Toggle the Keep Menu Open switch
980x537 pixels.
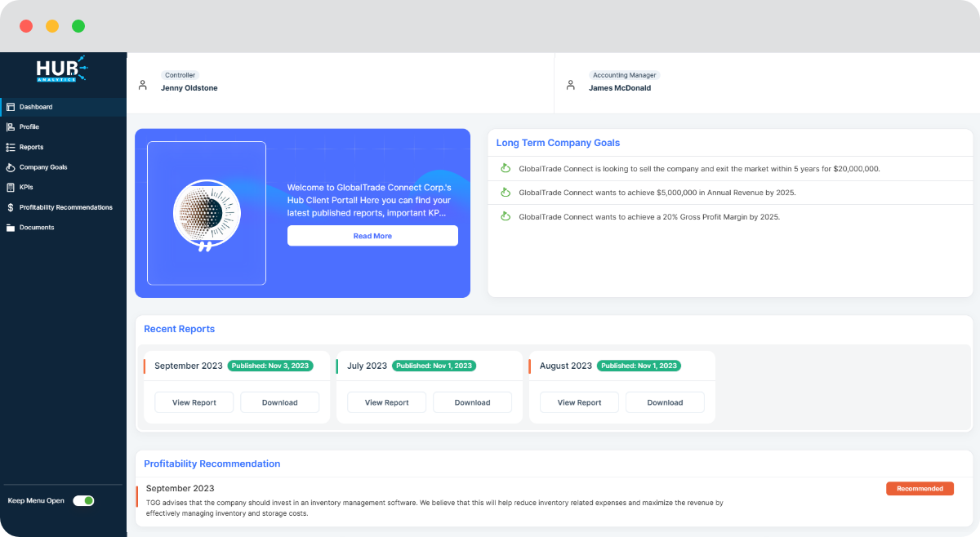[83, 500]
